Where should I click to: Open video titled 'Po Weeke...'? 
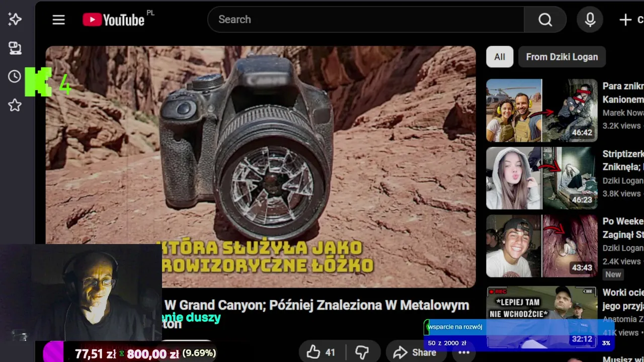pos(623,228)
